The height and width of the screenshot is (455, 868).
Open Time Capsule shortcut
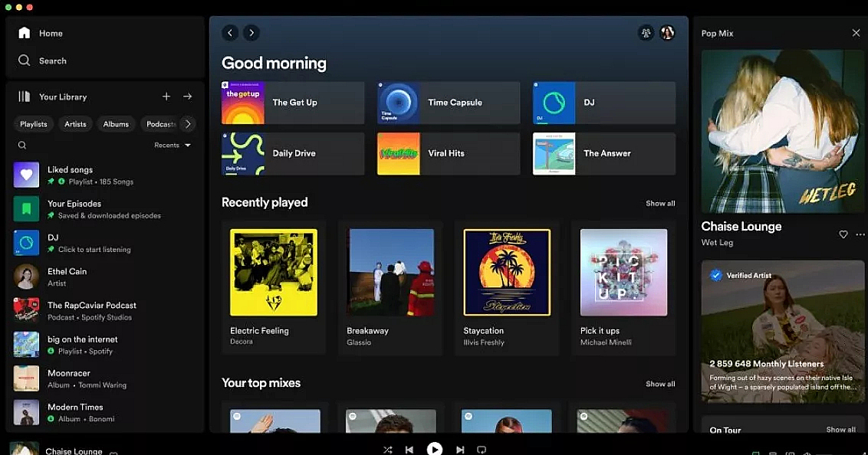[449, 103]
